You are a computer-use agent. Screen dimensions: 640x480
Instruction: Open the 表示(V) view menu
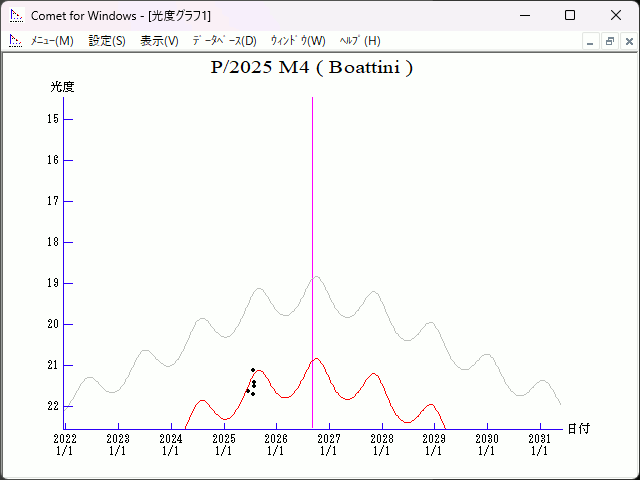(x=159, y=41)
